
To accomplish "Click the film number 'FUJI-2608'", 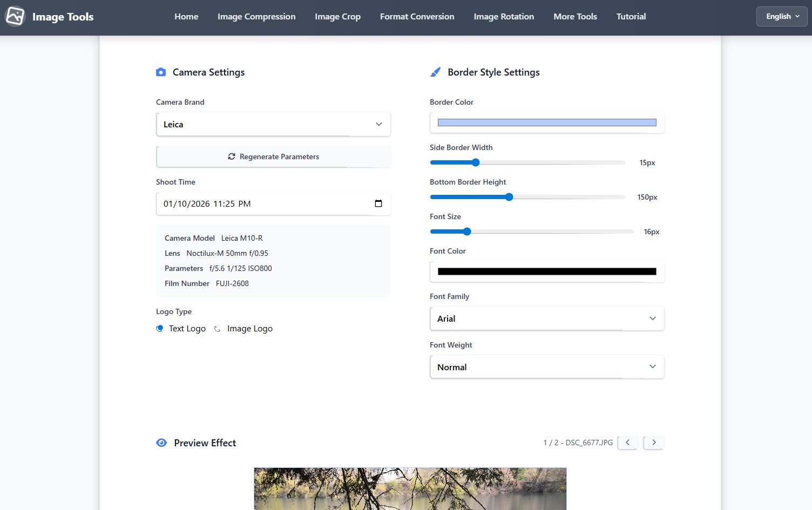I will [232, 283].
